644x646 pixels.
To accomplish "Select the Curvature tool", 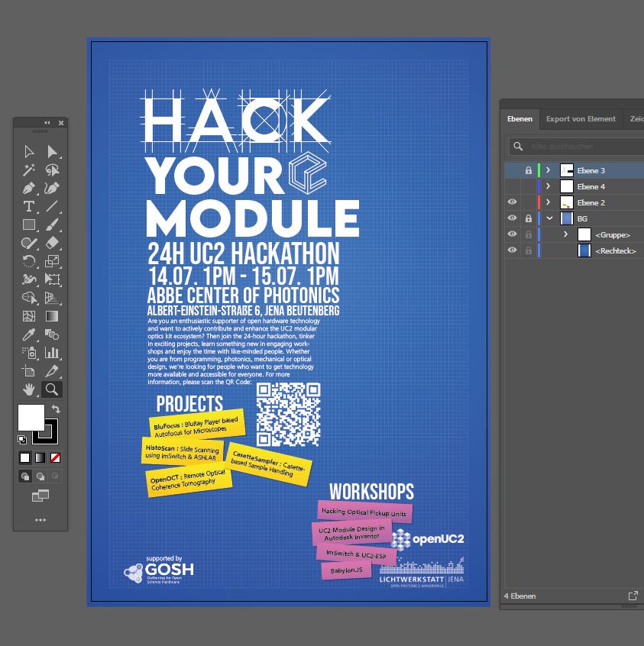I will pyautogui.click(x=52, y=189).
